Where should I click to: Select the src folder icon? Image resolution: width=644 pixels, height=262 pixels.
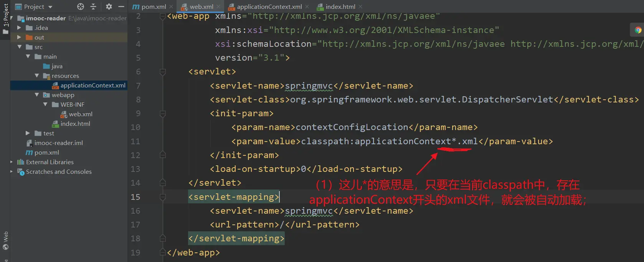coord(29,47)
